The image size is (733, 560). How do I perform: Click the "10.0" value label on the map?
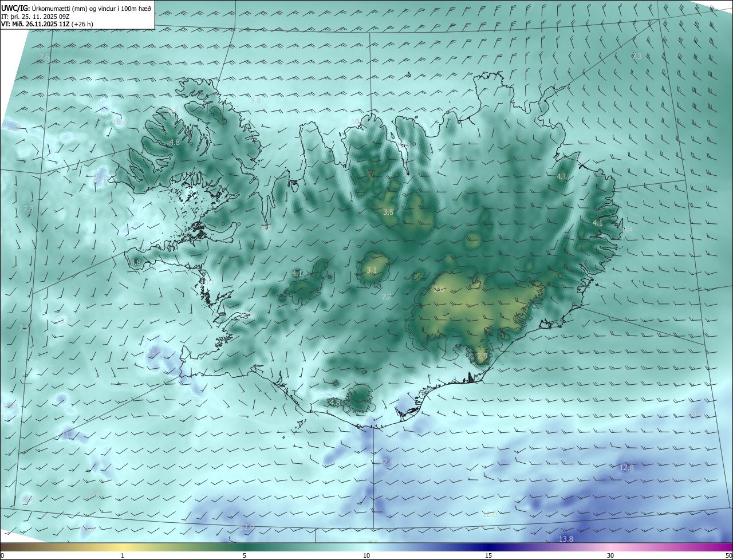pyautogui.click(x=490, y=514)
